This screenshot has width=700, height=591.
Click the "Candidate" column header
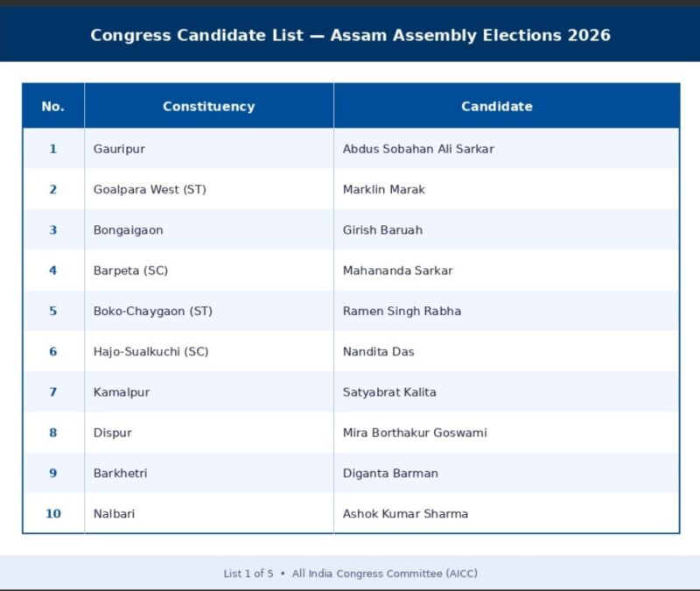pyautogui.click(x=496, y=107)
